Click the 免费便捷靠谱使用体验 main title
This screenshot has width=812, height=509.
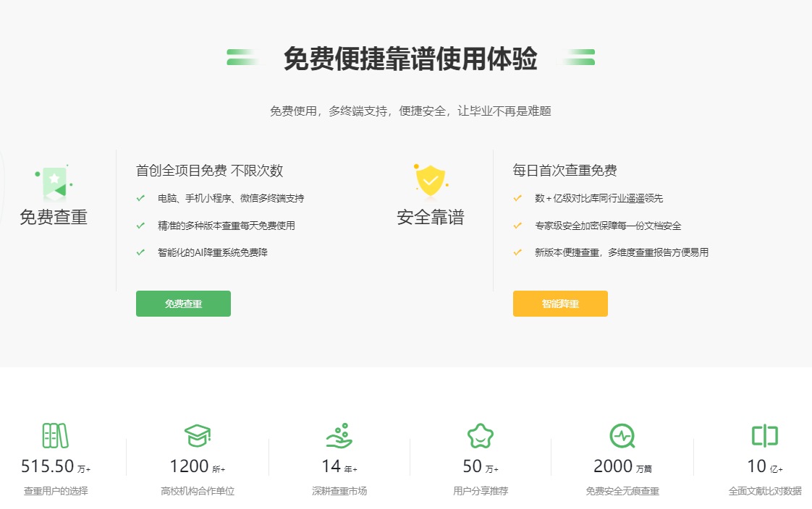click(x=410, y=59)
